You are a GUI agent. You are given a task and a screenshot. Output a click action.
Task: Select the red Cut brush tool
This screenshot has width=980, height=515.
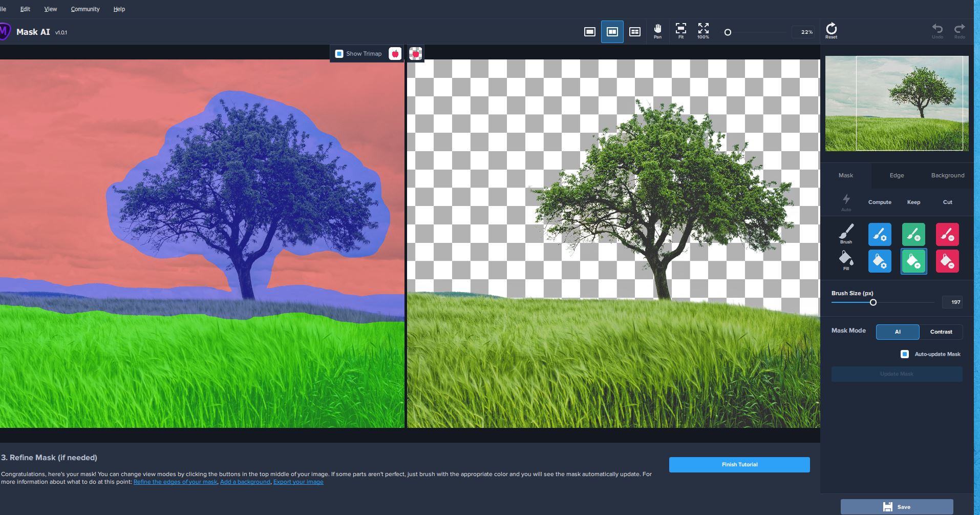pyautogui.click(x=947, y=235)
